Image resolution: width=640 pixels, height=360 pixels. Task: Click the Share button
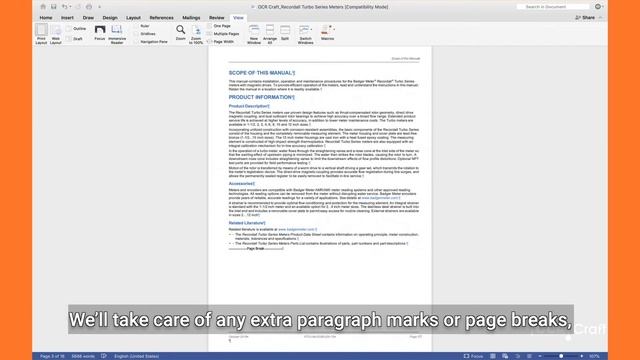[585, 18]
